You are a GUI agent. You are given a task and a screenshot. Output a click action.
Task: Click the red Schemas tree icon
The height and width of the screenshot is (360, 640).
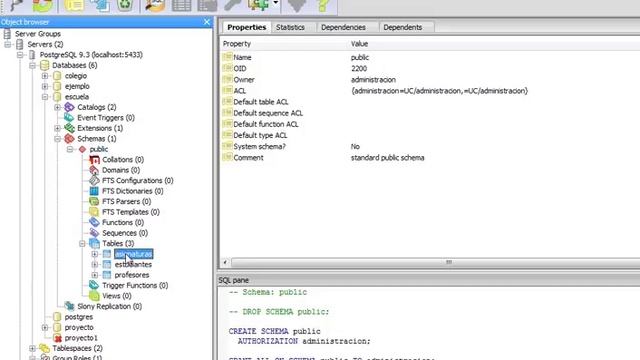tap(69, 139)
